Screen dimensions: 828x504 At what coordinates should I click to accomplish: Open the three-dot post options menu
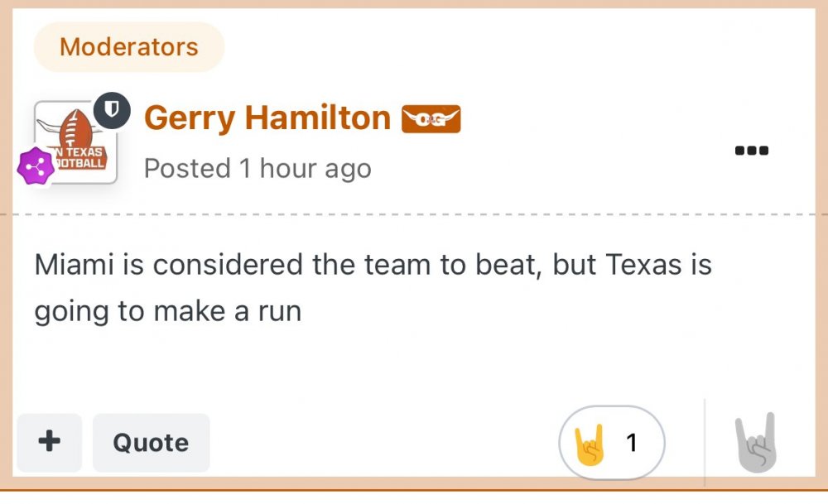point(752,151)
